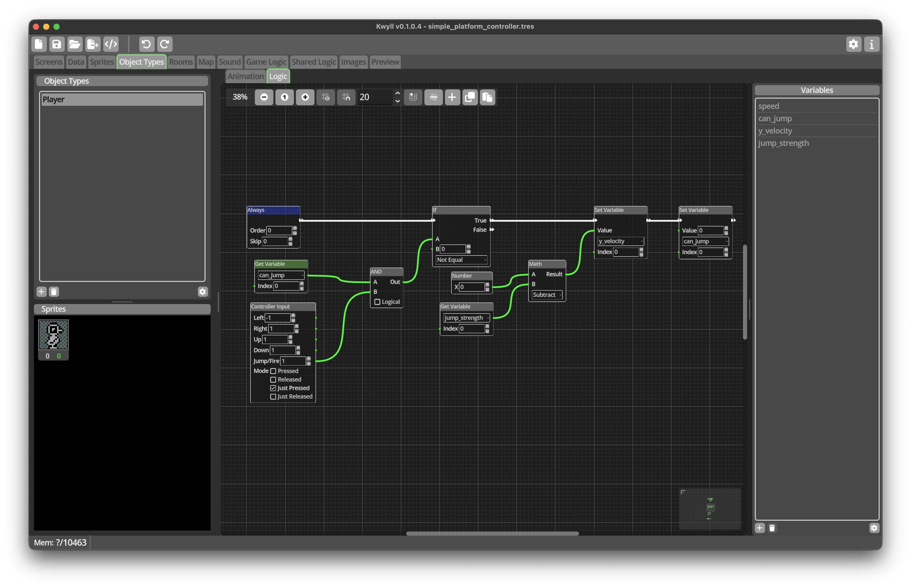
Task: Click the save file icon
Action: click(57, 44)
